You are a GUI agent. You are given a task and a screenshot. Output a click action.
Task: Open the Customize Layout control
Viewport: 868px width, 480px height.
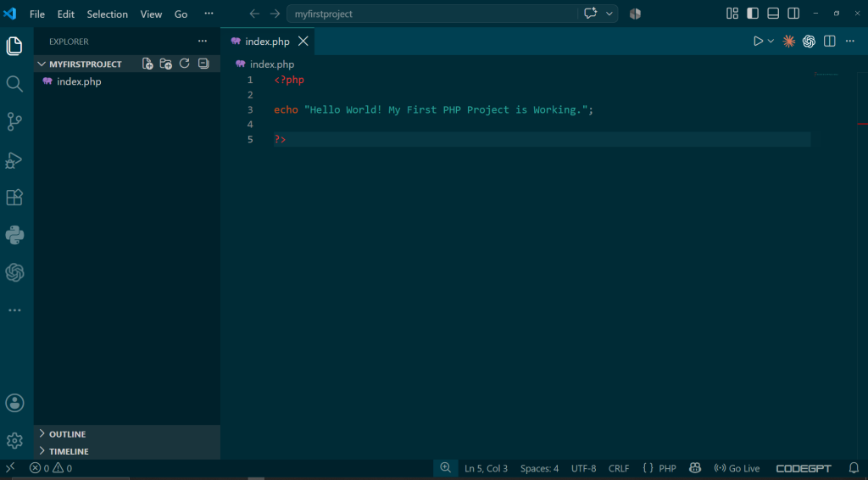tap(732, 14)
